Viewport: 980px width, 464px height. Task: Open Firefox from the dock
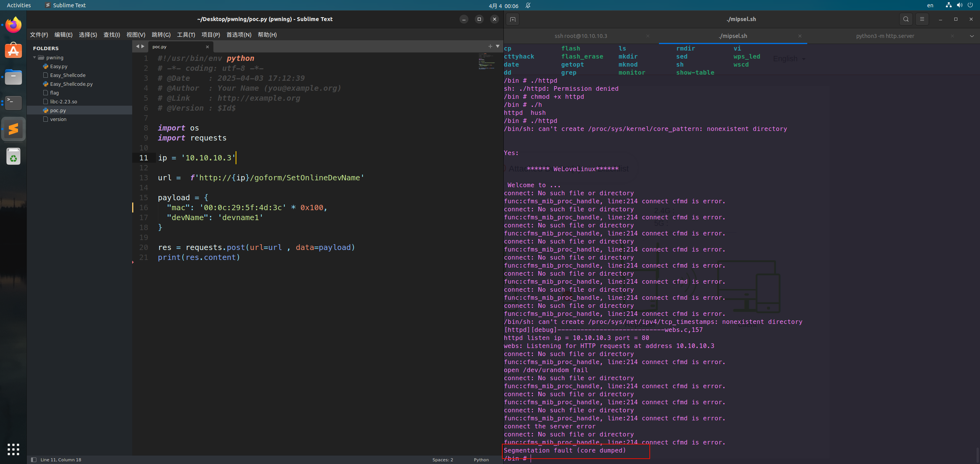click(x=13, y=25)
